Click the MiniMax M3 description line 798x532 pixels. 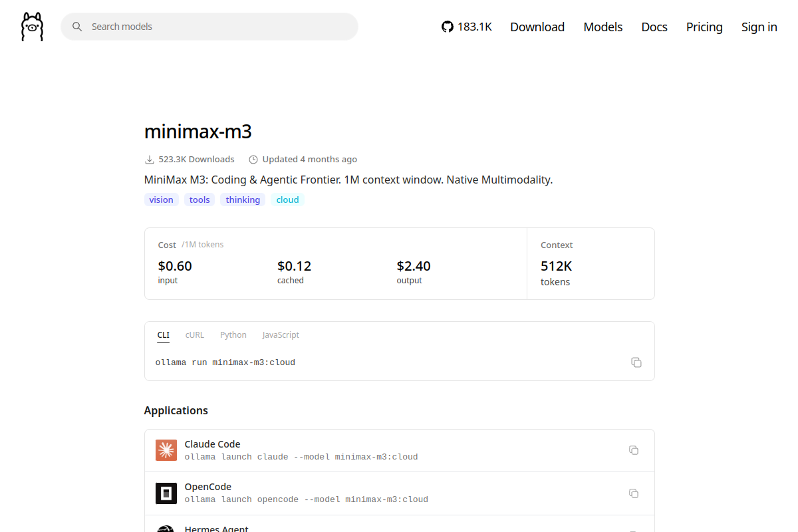pos(348,180)
